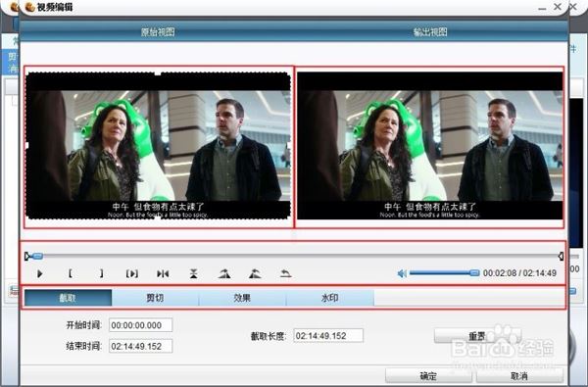Screen dimensions: 588x387
Task: Click the 视频编辑 title bar app icon
Action: pyautogui.click(x=29, y=7)
